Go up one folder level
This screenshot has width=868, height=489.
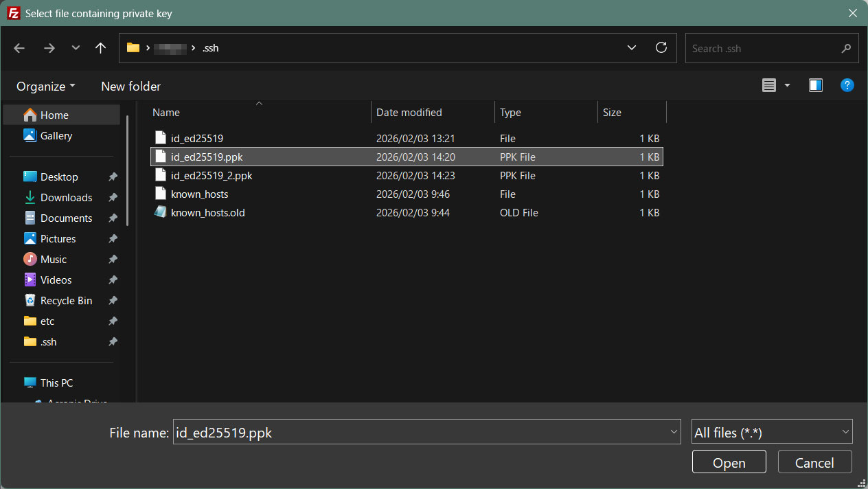pos(101,48)
